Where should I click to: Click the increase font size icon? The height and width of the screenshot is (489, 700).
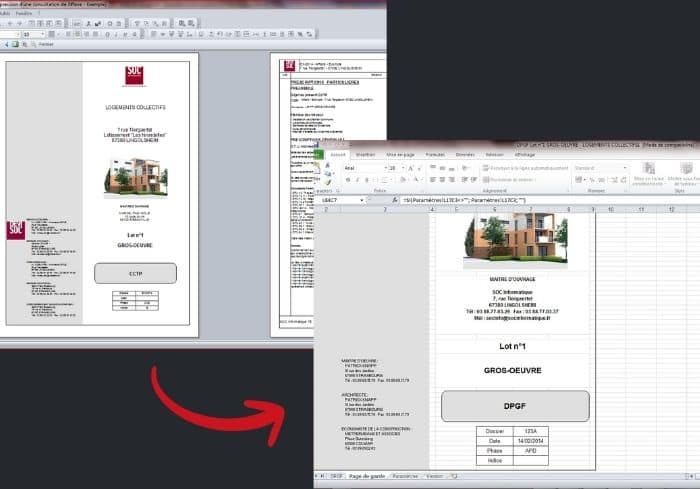pyautogui.click(x=409, y=168)
